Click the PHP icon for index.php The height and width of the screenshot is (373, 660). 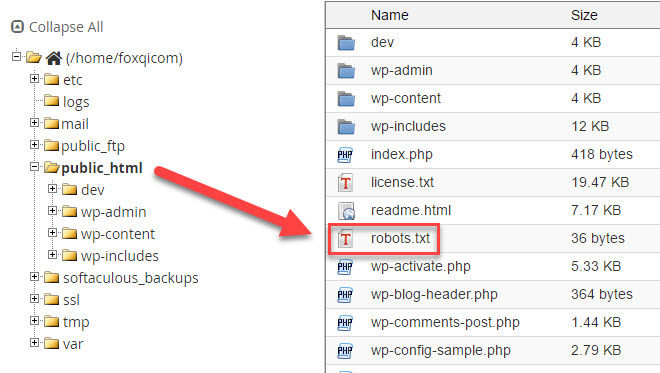(x=345, y=155)
